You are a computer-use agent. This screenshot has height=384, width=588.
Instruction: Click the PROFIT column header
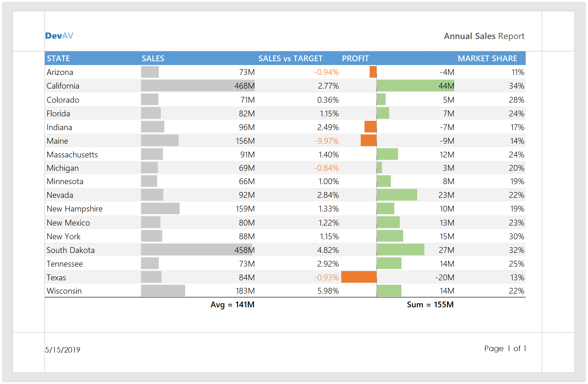pos(355,59)
